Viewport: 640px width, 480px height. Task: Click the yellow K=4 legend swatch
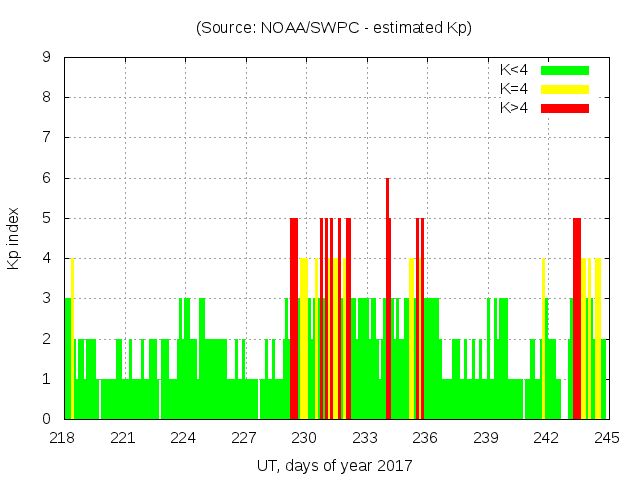coord(565,89)
